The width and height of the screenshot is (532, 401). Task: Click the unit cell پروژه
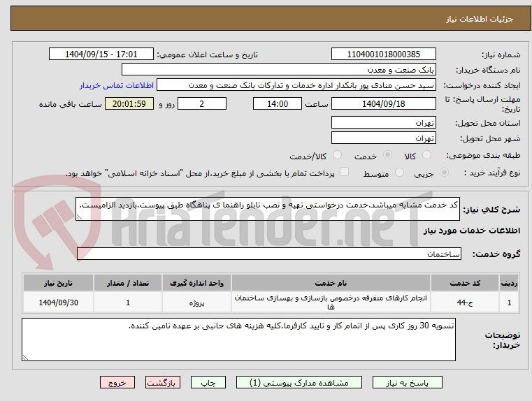pos(196,302)
